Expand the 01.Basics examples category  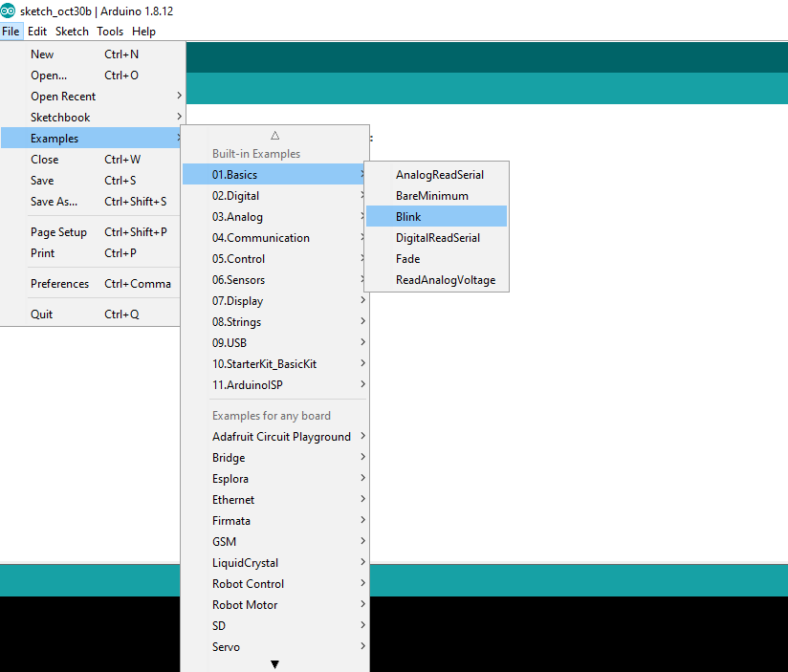click(274, 174)
